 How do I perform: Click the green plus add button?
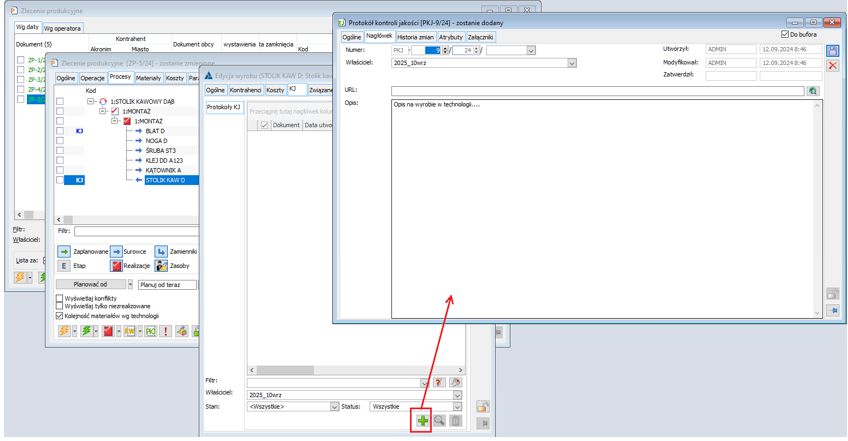tap(423, 421)
